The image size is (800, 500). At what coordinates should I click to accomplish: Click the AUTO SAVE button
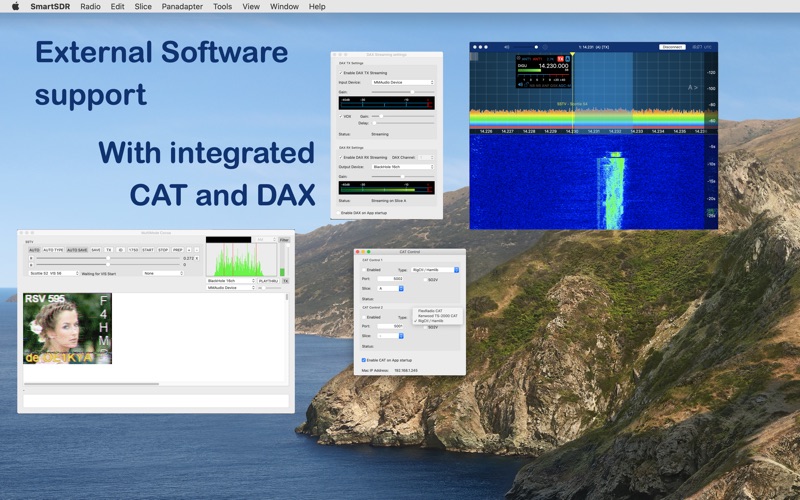[x=77, y=250]
